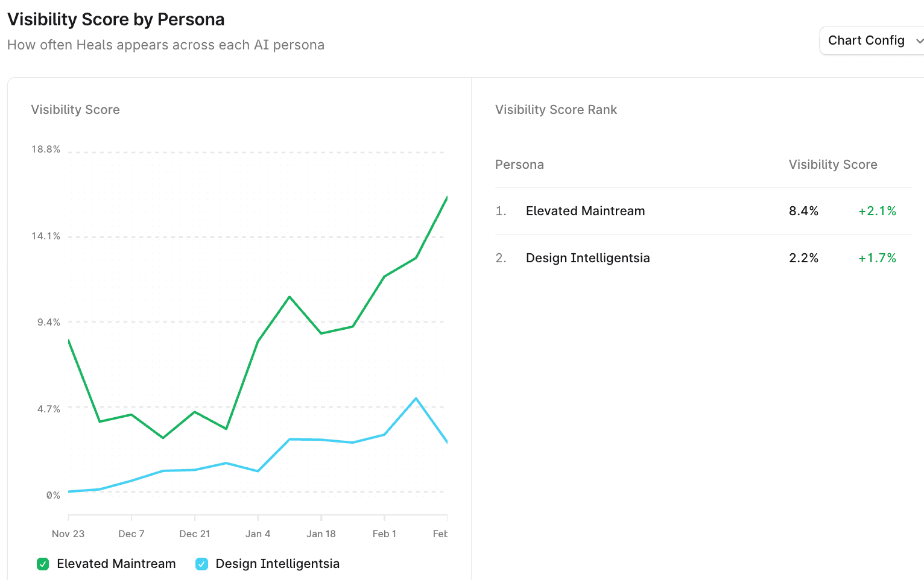Click the Visibility Score Rank panel title

555,109
